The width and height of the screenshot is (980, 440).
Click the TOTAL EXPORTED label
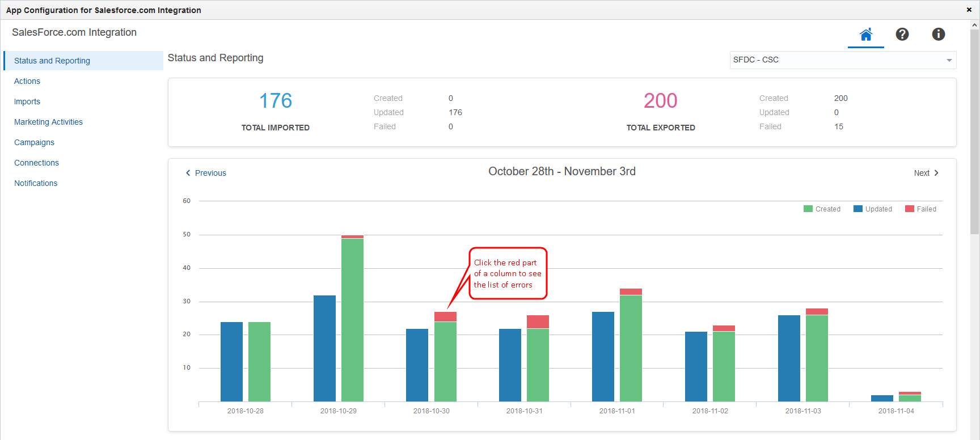coord(661,128)
